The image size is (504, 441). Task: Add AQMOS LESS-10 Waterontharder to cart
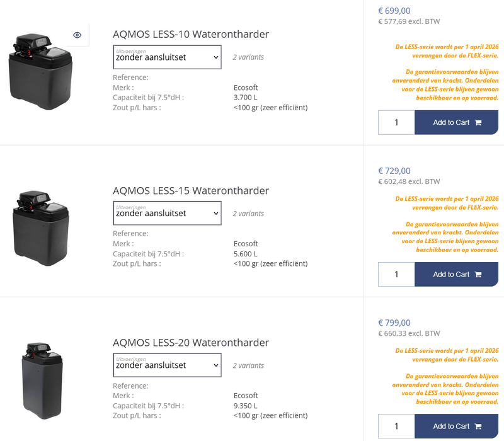(x=452, y=122)
